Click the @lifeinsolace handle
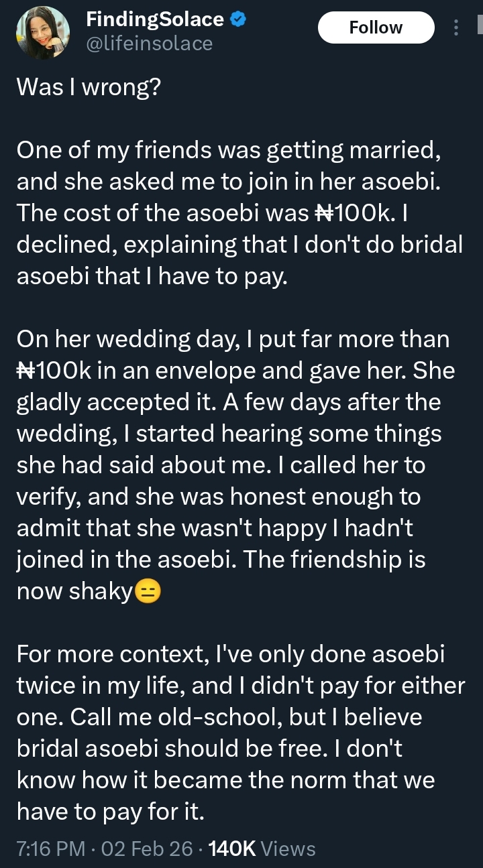This screenshot has width=483, height=868. coord(149,44)
